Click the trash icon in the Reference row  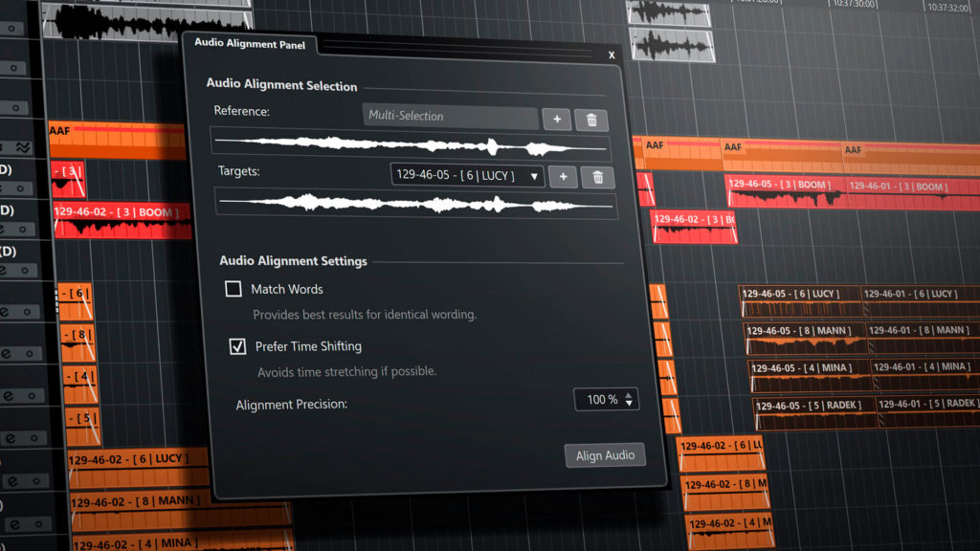coord(591,119)
